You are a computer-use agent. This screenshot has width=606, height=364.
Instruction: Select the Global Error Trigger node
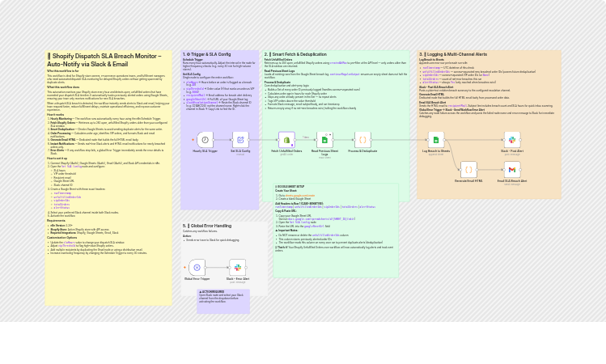197,268
